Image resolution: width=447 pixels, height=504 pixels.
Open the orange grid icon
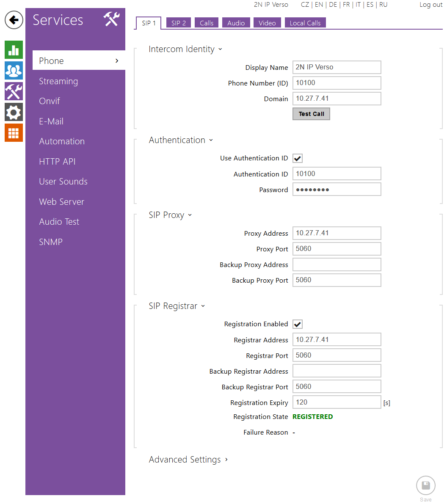click(14, 133)
